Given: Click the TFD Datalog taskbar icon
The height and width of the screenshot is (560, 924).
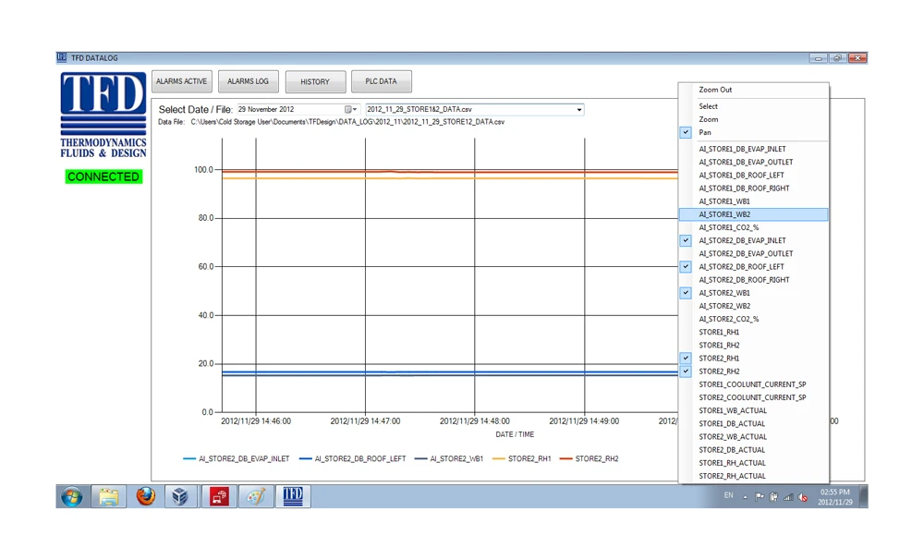Looking at the screenshot, I should pyautogui.click(x=292, y=496).
